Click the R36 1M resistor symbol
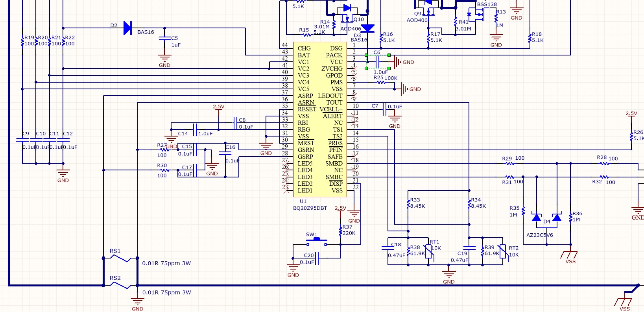644x312 pixels. [x=570, y=218]
